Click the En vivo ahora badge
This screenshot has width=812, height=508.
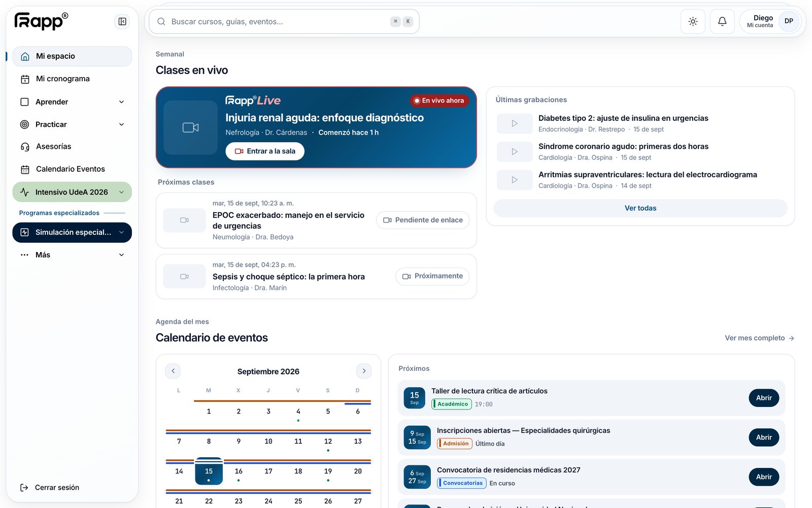pyautogui.click(x=439, y=101)
